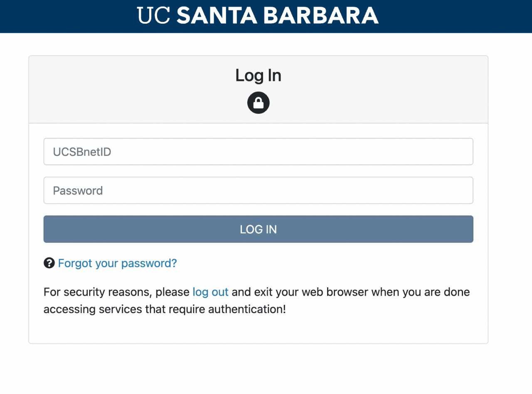Click the "Log In" heading text
This screenshot has height=394, width=532.
click(259, 75)
